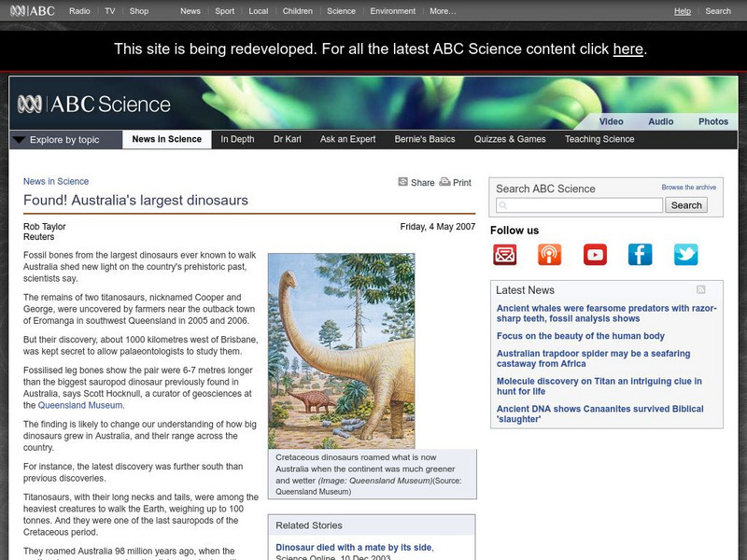Screen dimensions: 747x560
Task: Open the podcast follow icon
Action: pyautogui.click(x=550, y=254)
